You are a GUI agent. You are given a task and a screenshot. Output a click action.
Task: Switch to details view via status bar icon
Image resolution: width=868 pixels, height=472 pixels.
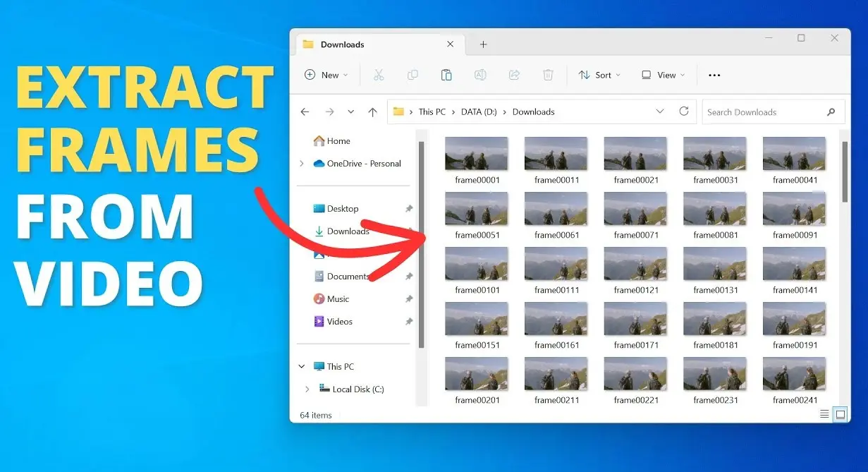tap(824, 414)
